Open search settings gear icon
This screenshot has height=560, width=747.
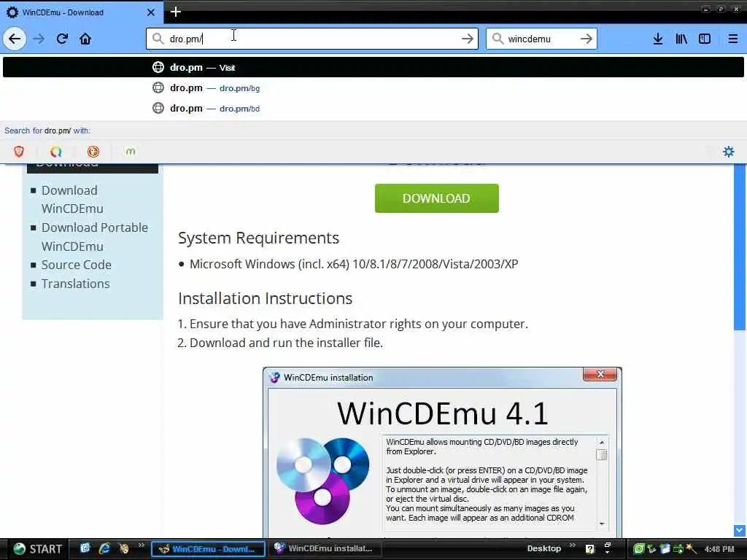729,152
